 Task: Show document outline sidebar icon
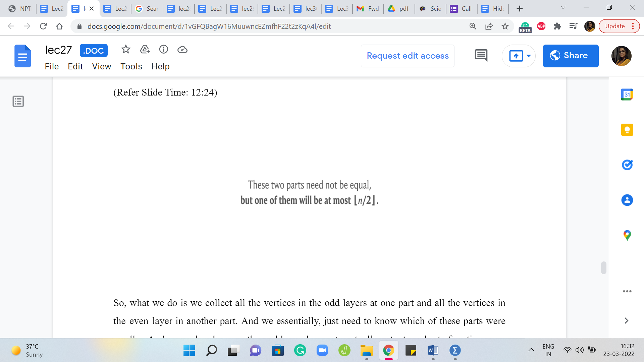click(x=18, y=101)
